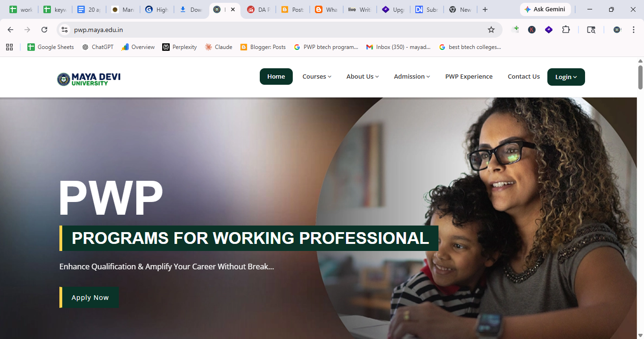Expand the Courses dropdown menu
644x339 pixels.
pyautogui.click(x=317, y=77)
